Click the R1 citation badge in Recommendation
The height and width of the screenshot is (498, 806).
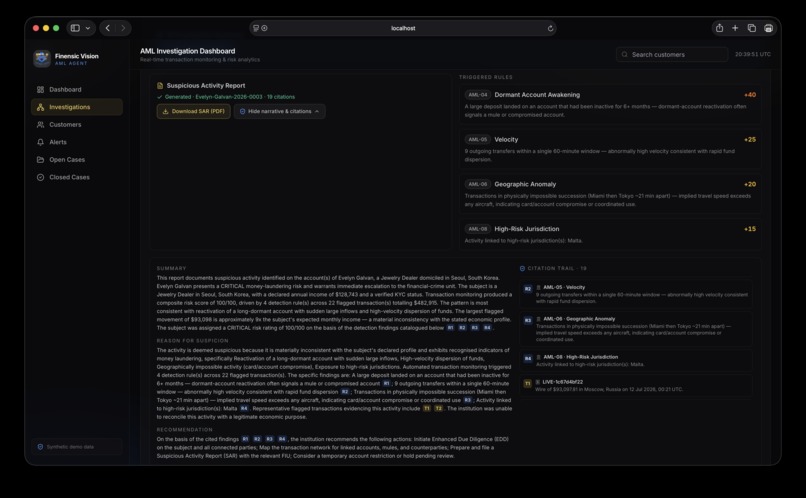click(x=245, y=439)
